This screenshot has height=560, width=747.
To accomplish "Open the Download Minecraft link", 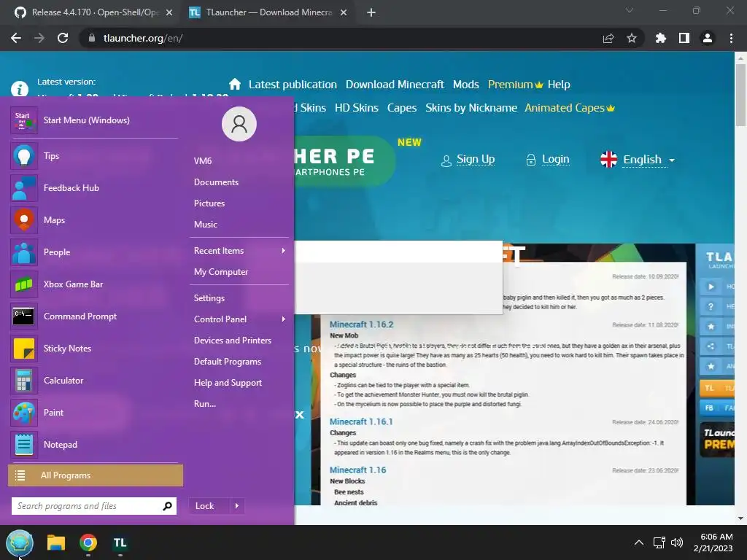I will click(395, 85).
